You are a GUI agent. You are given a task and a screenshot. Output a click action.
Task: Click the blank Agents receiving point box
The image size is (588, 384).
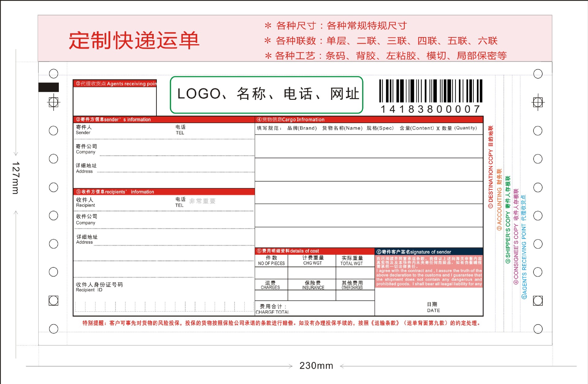(x=115, y=101)
